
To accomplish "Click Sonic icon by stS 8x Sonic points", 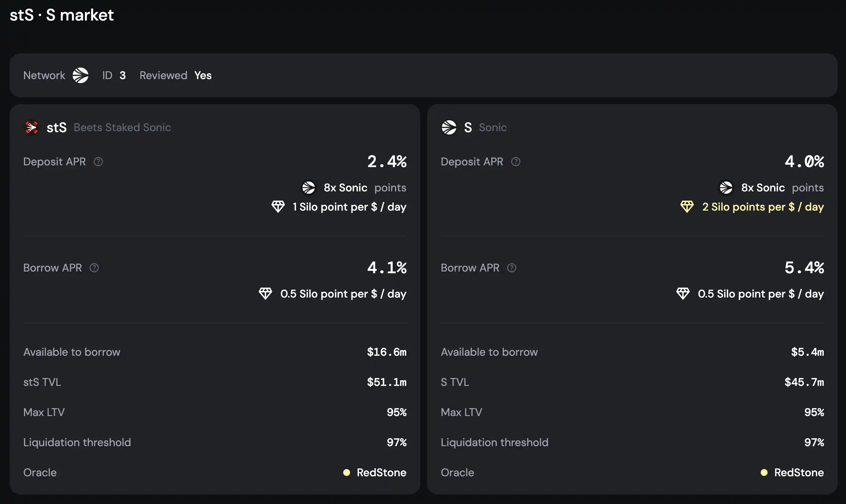I will [x=308, y=188].
